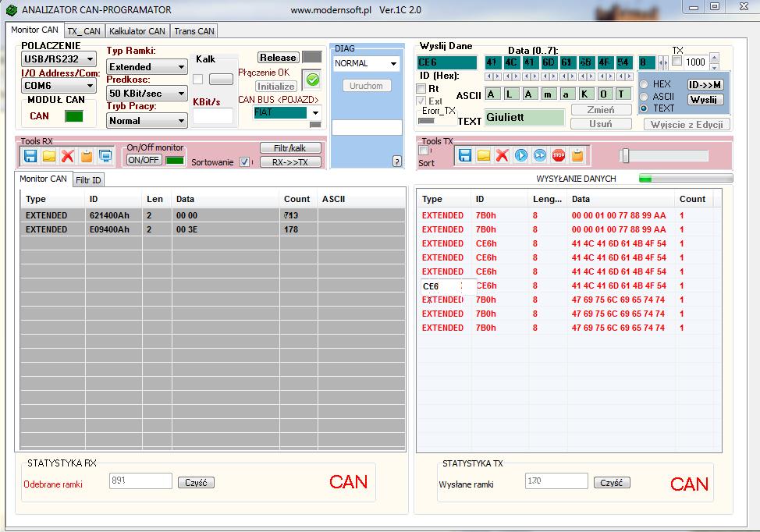Click the data length stepper next to 8
This screenshot has width=760, height=532.
point(662,62)
